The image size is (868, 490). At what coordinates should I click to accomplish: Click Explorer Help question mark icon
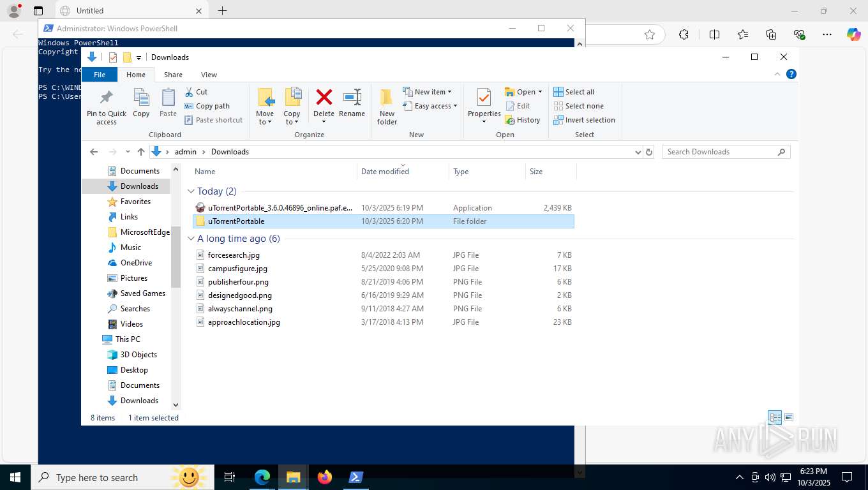791,74
